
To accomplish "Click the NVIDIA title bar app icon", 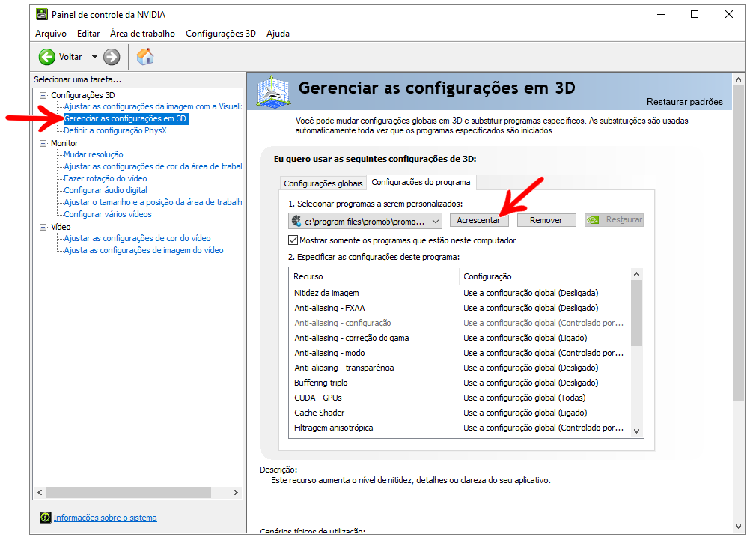I will click(x=41, y=14).
